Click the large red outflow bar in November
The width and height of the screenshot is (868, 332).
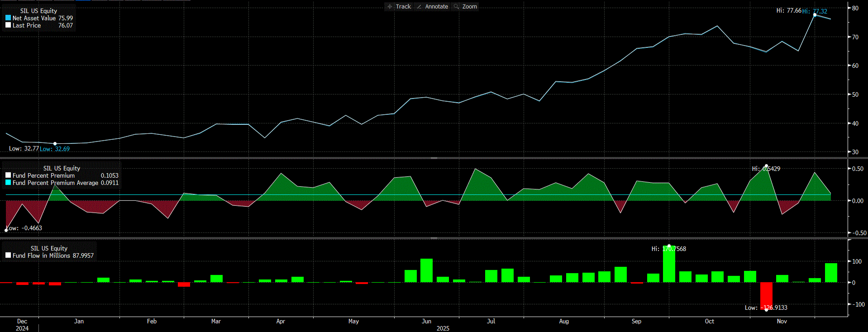[766, 295]
